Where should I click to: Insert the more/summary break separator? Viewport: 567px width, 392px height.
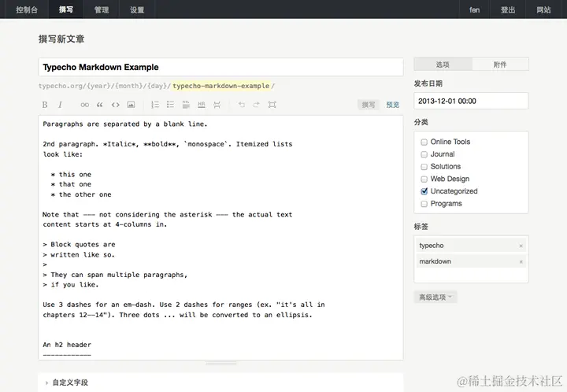tap(217, 105)
